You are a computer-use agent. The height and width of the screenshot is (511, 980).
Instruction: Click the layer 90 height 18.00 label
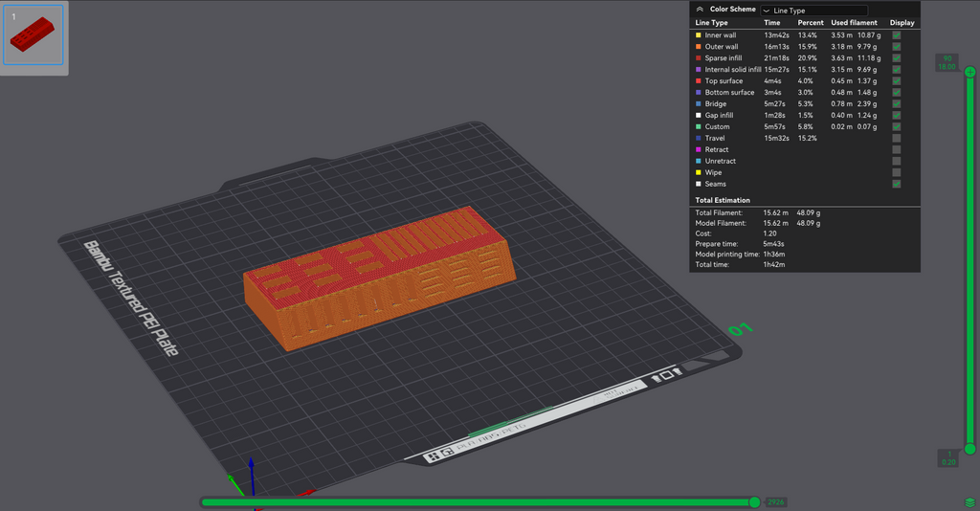click(947, 62)
